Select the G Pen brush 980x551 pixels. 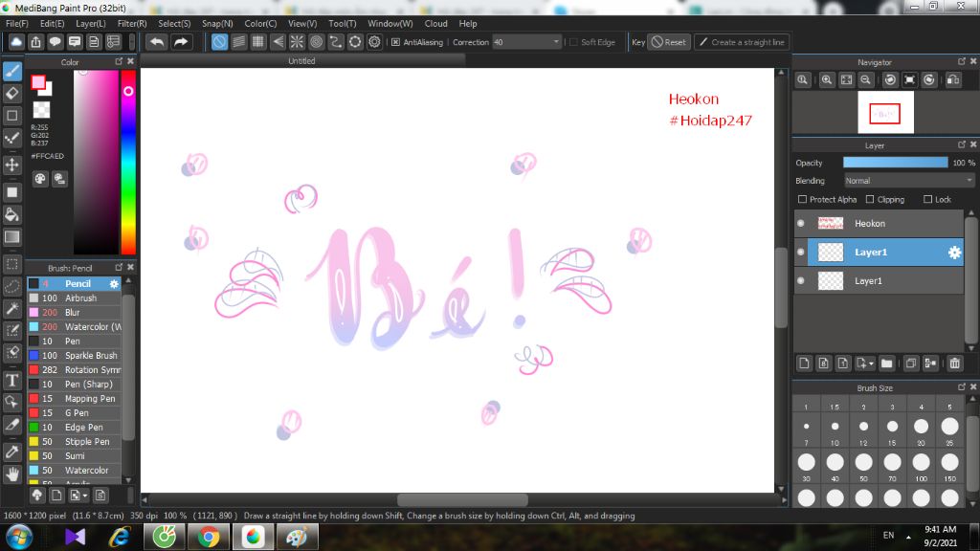coord(75,412)
